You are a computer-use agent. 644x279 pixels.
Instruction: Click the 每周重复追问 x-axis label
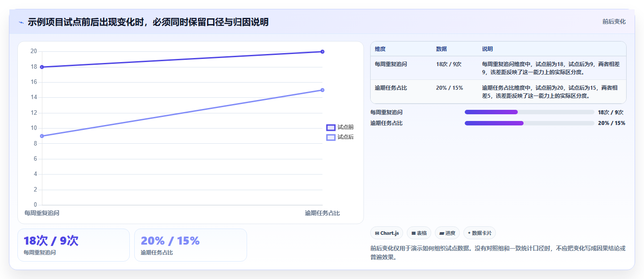tap(42, 213)
